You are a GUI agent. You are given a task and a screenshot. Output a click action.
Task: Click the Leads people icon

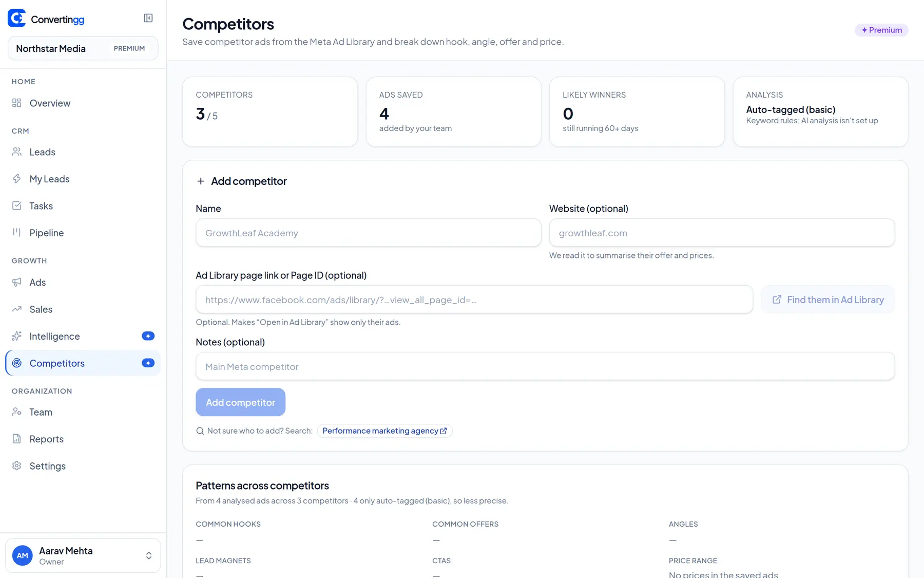(17, 152)
